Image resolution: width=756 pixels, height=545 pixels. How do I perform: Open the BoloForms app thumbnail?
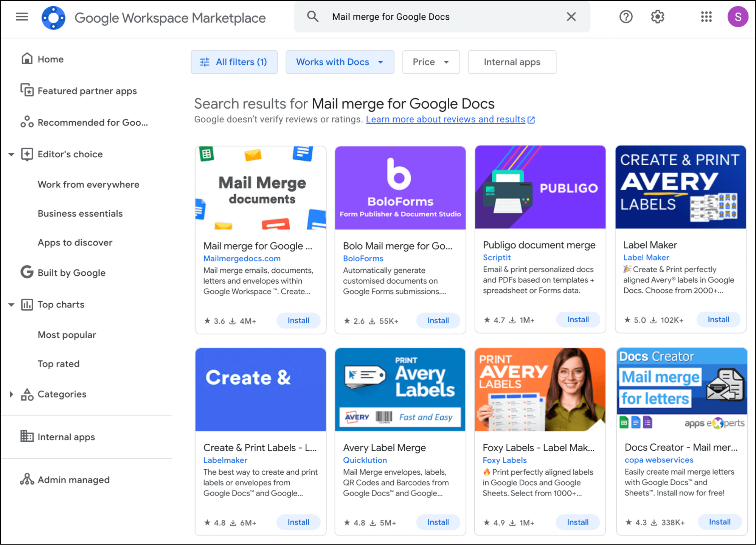pyautogui.click(x=400, y=187)
